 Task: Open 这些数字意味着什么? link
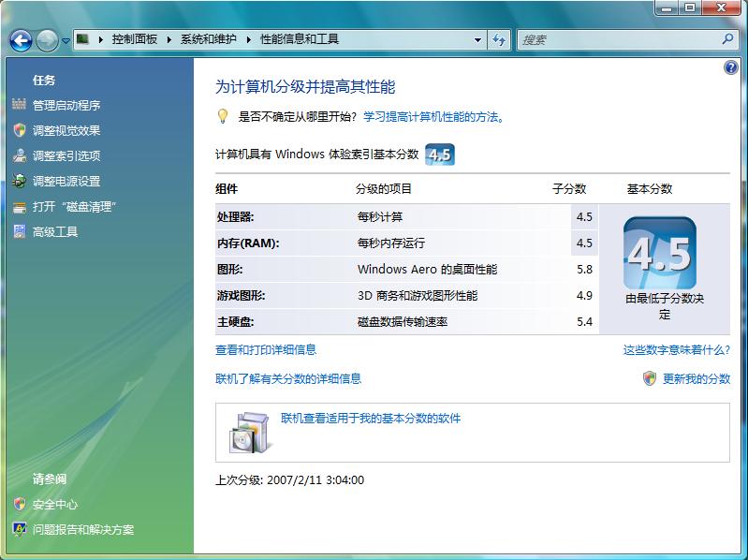click(677, 349)
